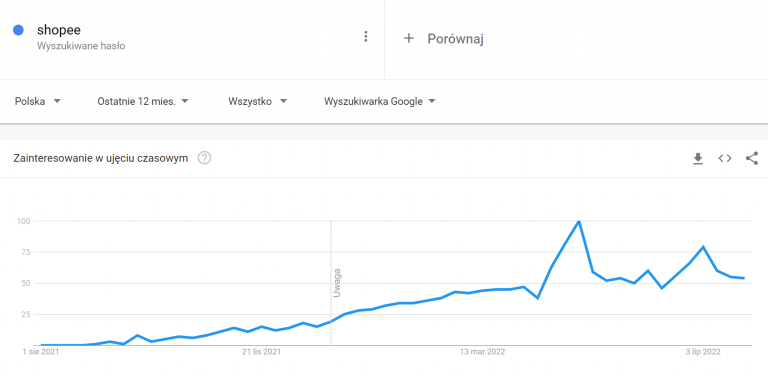The image size is (768, 384).
Task: Click the blue shopee color dot
Action: [19, 30]
